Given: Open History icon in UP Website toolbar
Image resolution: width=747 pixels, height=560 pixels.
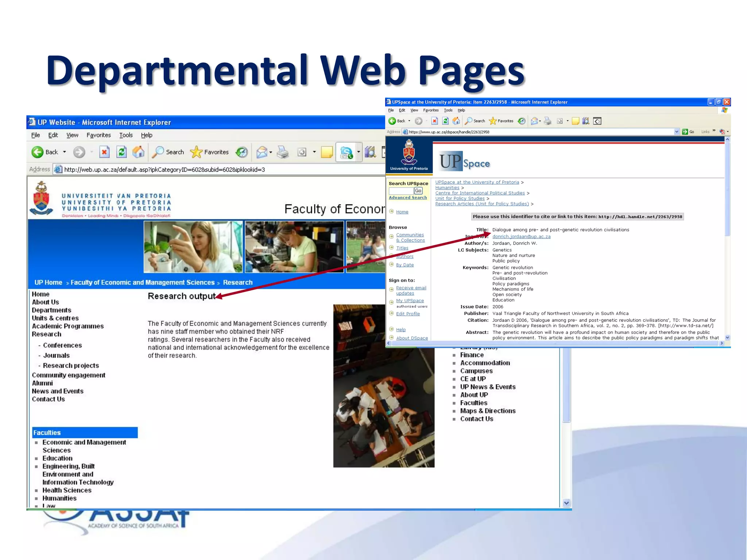Looking at the screenshot, I should pos(241,152).
